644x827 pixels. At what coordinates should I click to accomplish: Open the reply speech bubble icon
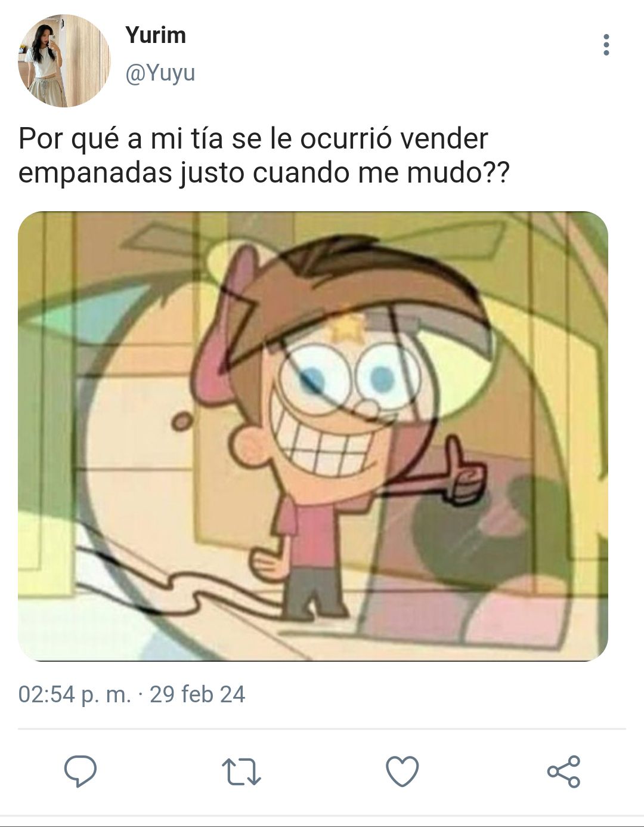click(x=80, y=771)
